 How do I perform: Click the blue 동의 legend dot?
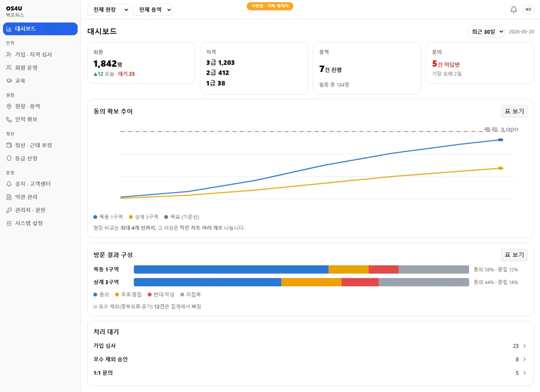click(95, 294)
